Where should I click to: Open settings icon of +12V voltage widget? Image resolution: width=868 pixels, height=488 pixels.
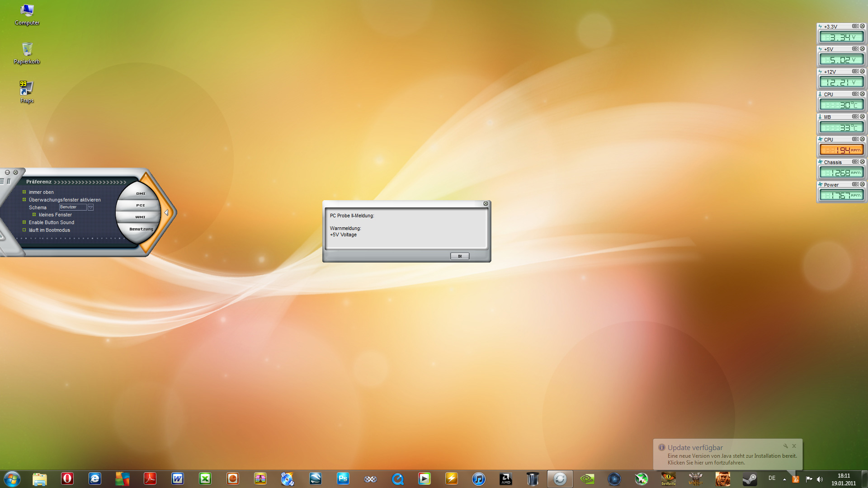click(855, 71)
